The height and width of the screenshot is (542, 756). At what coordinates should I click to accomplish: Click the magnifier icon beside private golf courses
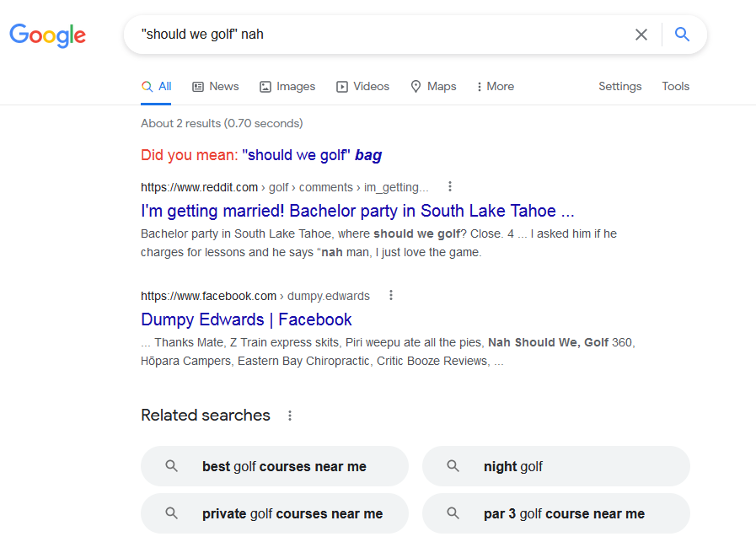pos(171,513)
